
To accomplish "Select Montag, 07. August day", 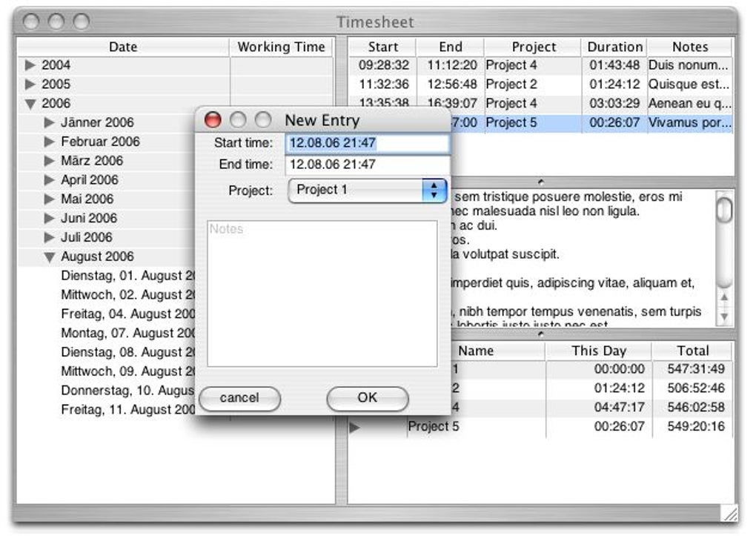I will tap(127, 334).
